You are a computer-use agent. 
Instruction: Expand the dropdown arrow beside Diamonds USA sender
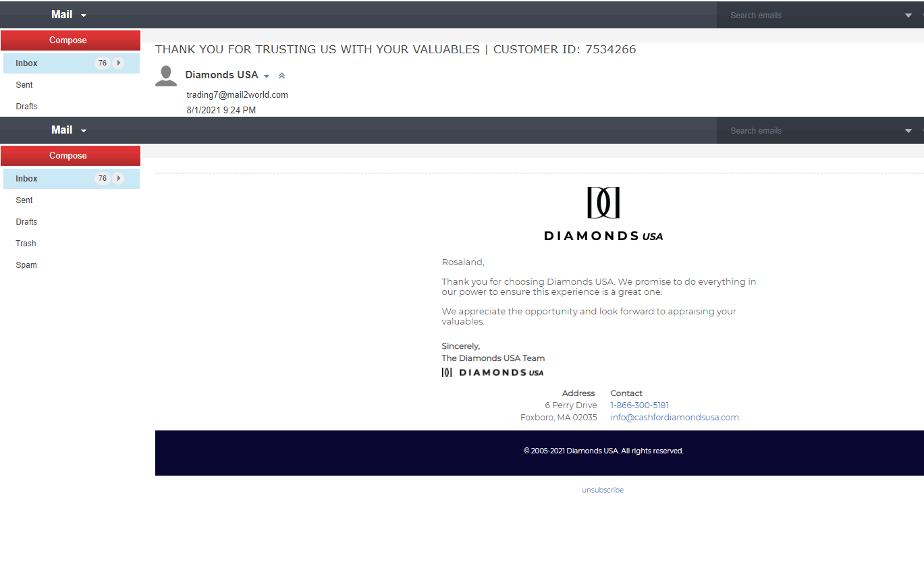[267, 76]
